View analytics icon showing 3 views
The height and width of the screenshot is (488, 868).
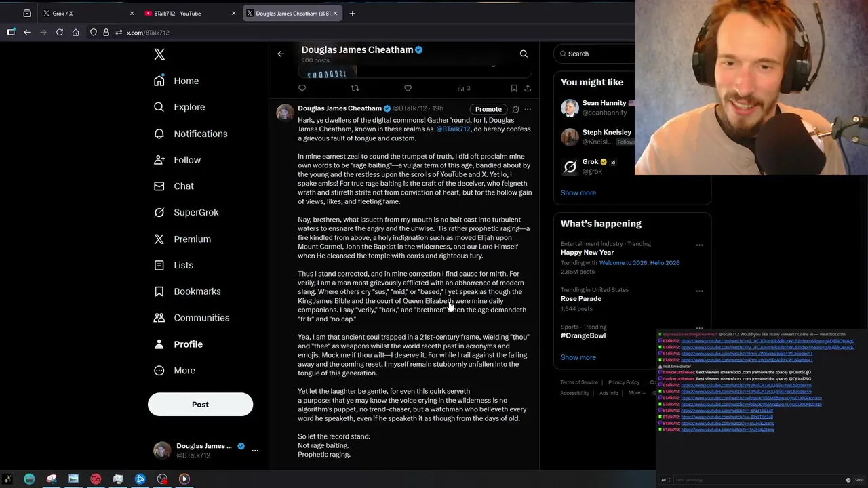coord(464,88)
